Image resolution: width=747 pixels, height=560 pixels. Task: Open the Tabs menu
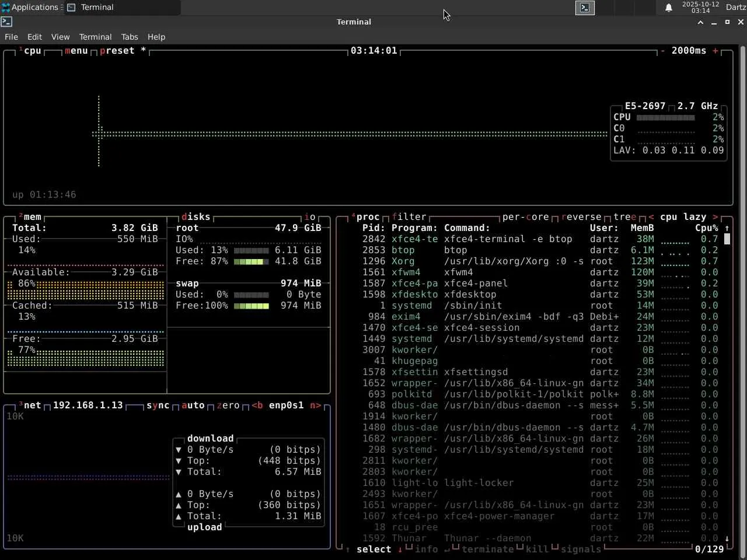click(x=130, y=37)
